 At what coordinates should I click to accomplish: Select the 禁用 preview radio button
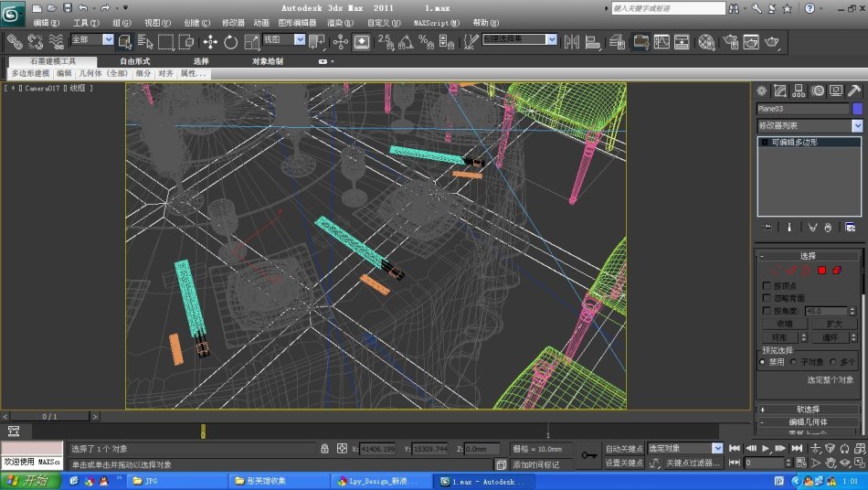click(x=763, y=361)
